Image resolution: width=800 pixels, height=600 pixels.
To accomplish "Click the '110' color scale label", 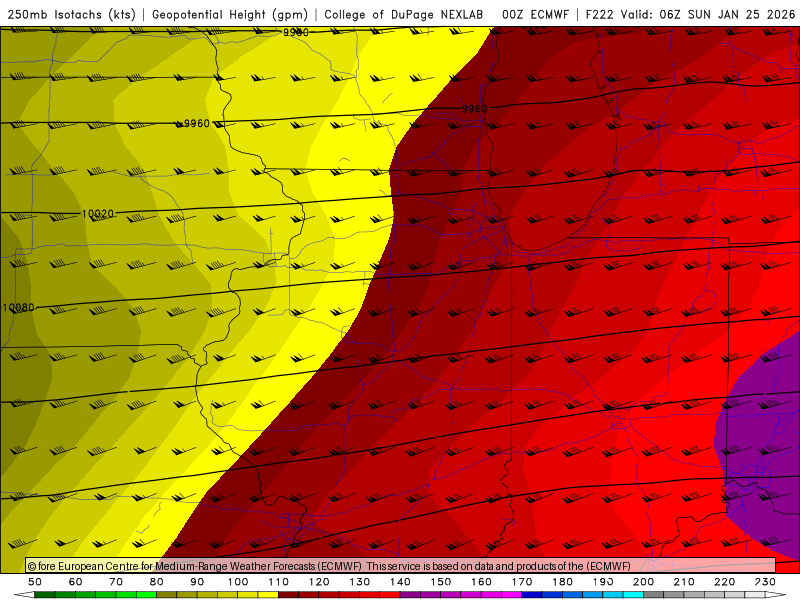I will click(x=279, y=582).
